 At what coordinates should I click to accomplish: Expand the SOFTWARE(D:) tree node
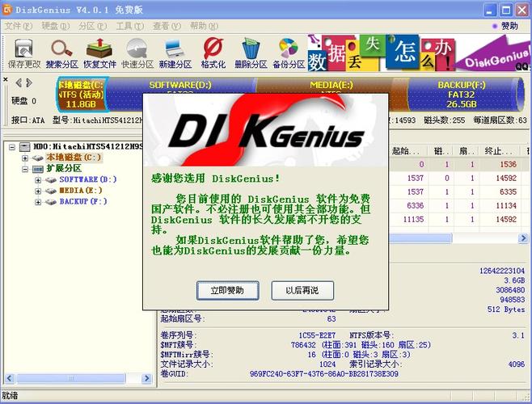(38, 179)
